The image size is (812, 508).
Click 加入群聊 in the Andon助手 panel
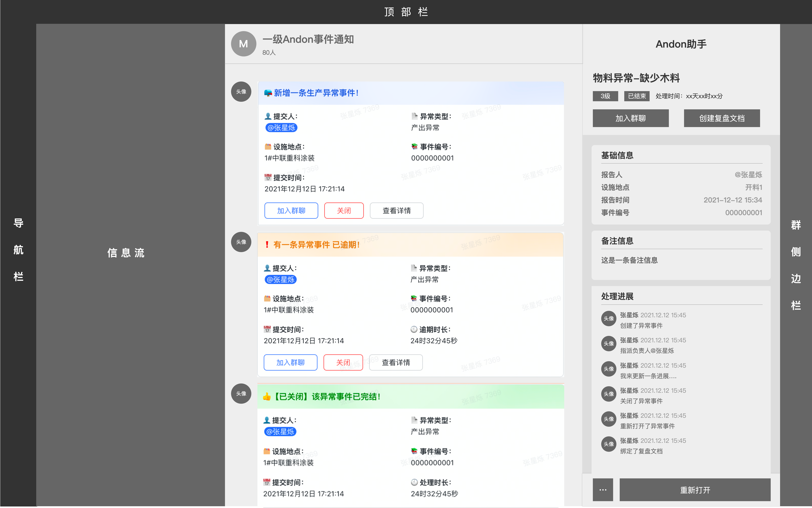point(630,118)
